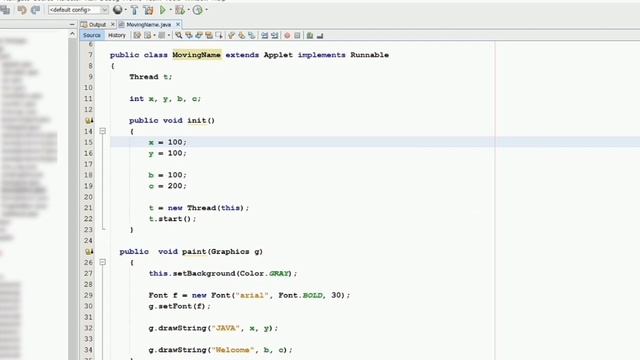Click the Undo toolbar icon
640x360 pixels.
22,10
